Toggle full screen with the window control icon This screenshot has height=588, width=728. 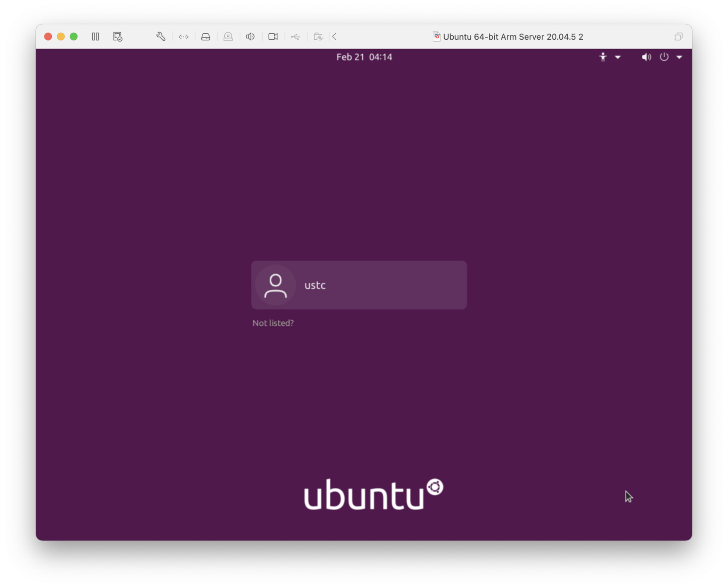point(678,37)
